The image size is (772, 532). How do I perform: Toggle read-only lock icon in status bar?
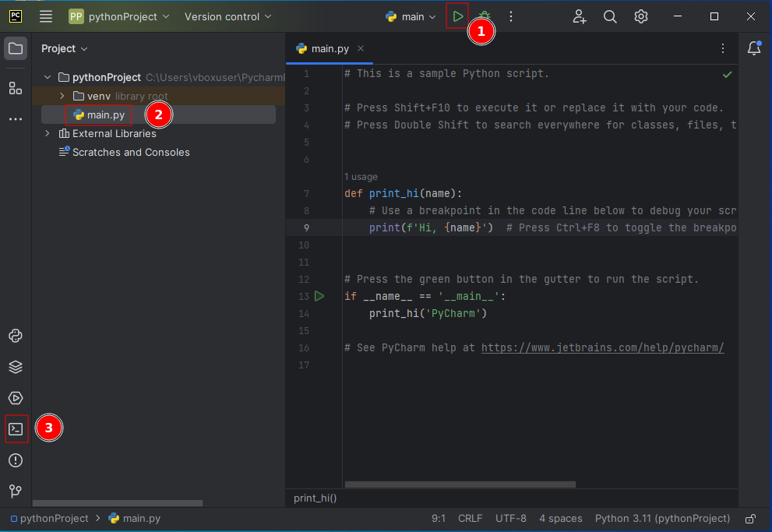pos(750,519)
